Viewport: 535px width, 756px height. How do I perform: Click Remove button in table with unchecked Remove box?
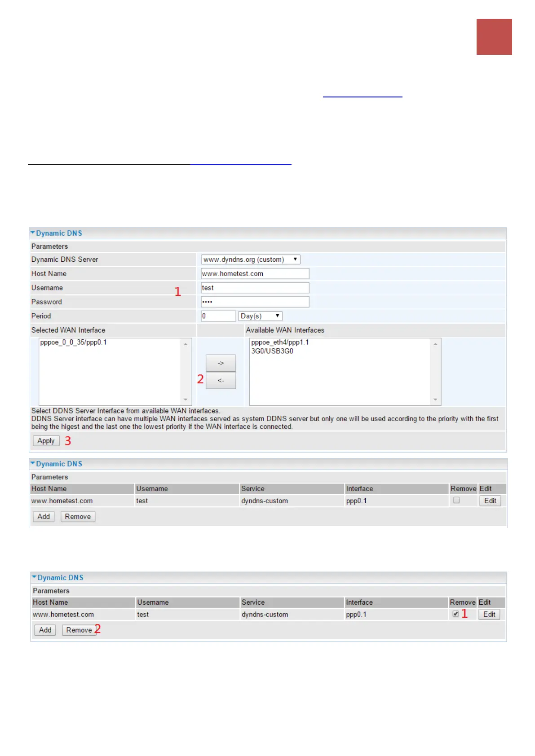78,516
